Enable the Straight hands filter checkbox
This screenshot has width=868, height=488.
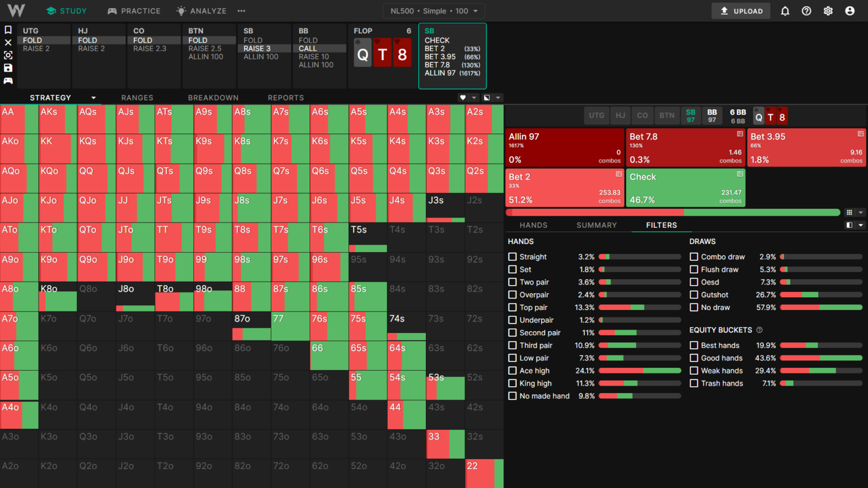coord(512,257)
